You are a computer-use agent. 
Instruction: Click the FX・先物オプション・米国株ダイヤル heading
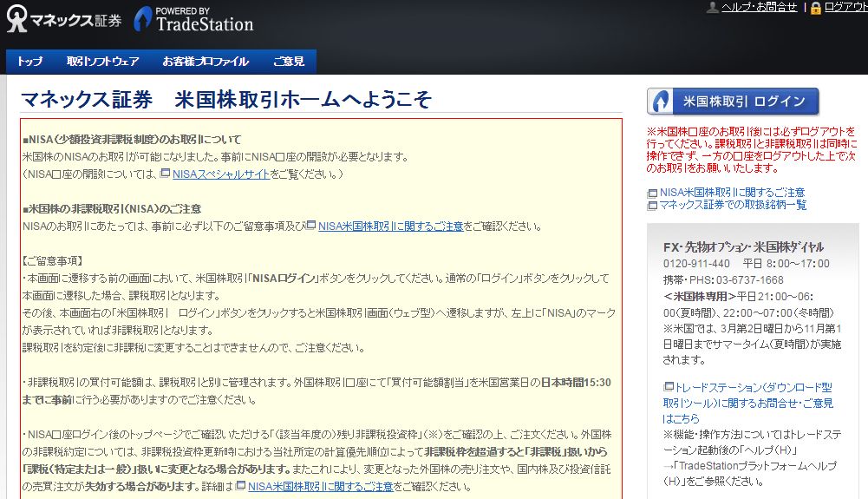[x=743, y=247]
